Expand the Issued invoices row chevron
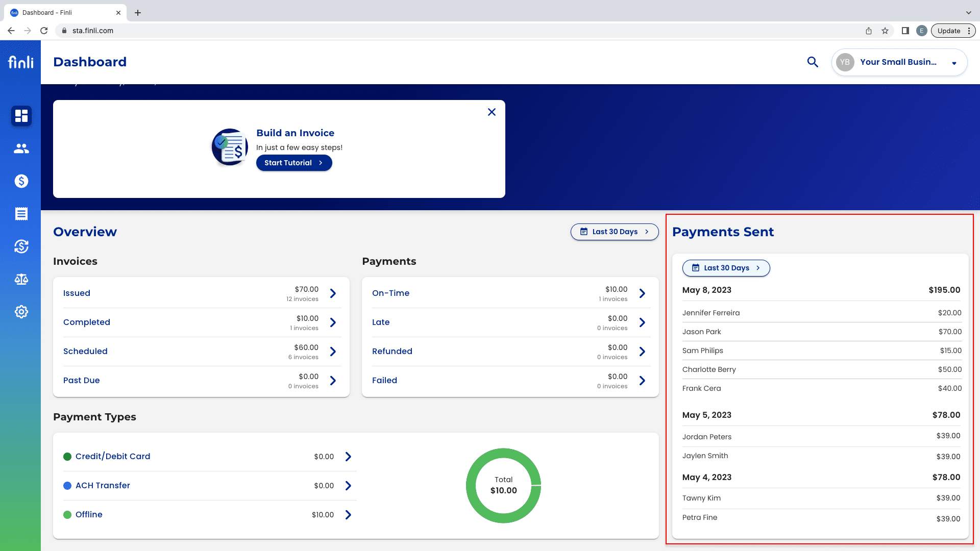This screenshot has width=980, height=551. 333,293
